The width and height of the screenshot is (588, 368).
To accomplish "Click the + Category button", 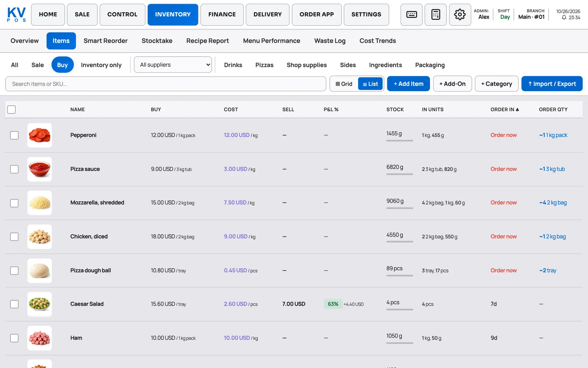I will 496,84.
